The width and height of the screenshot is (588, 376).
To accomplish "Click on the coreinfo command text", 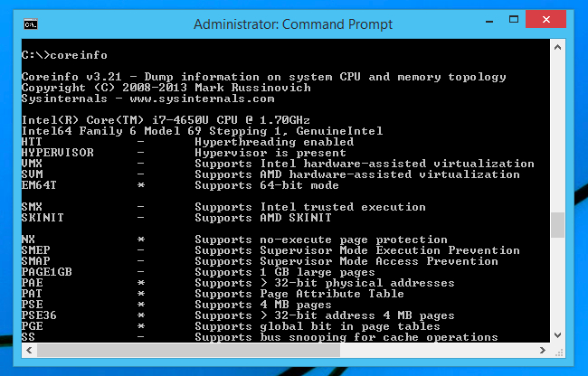I will coord(79,55).
